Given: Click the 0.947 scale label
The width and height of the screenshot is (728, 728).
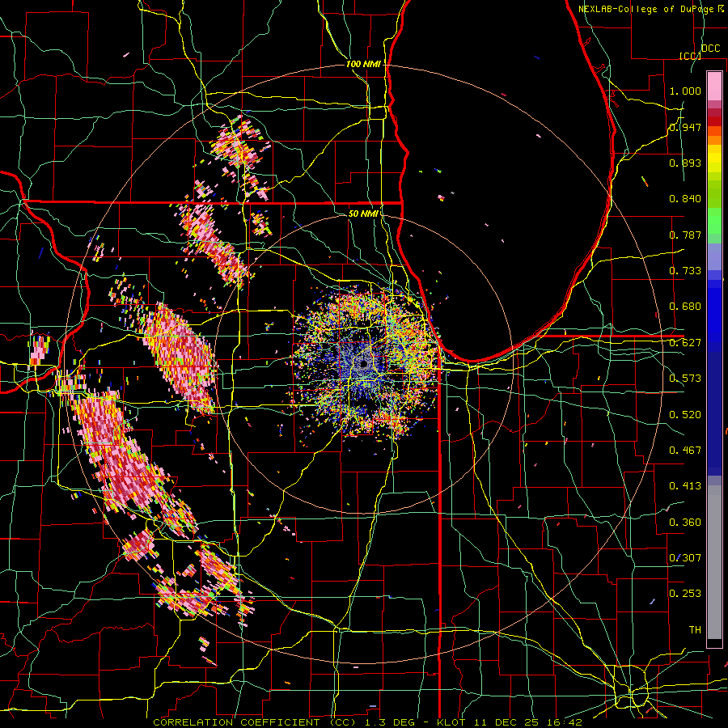Looking at the screenshot, I should pos(685,127).
